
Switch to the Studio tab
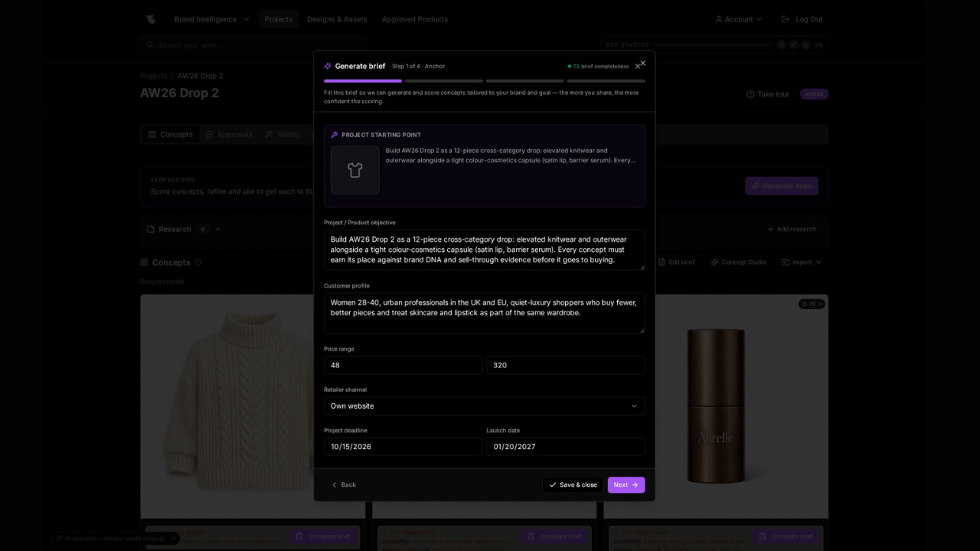click(x=282, y=135)
